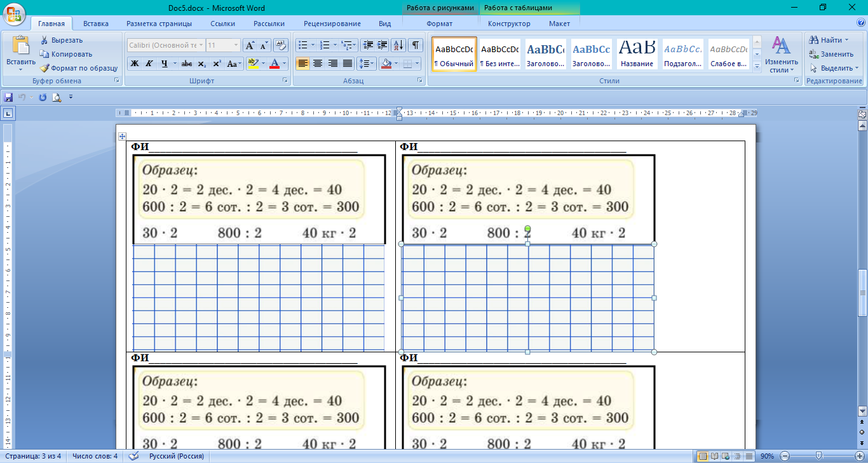Open the Разметка страницы tab
The image size is (868, 463).
click(x=159, y=24)
